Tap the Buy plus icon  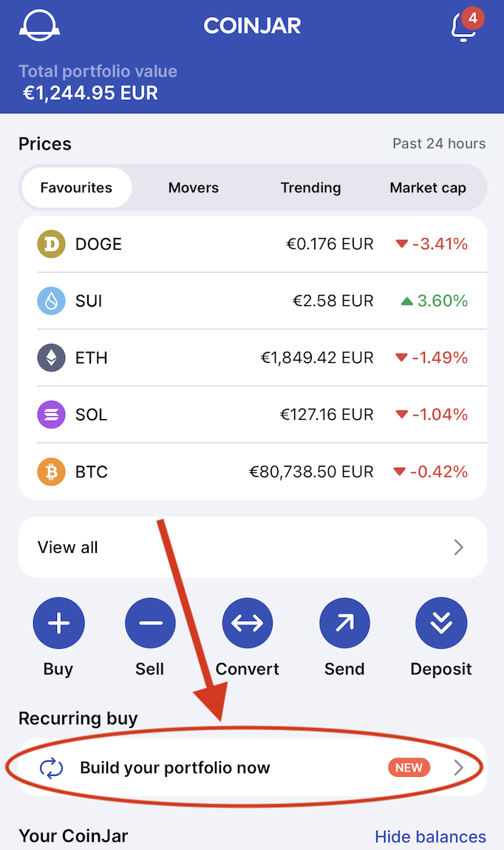coord(58,623)
